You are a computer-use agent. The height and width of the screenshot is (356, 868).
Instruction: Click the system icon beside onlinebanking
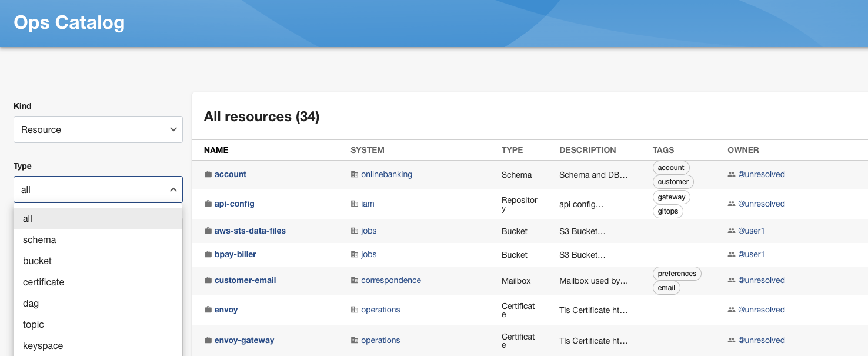tap(354, 174)
